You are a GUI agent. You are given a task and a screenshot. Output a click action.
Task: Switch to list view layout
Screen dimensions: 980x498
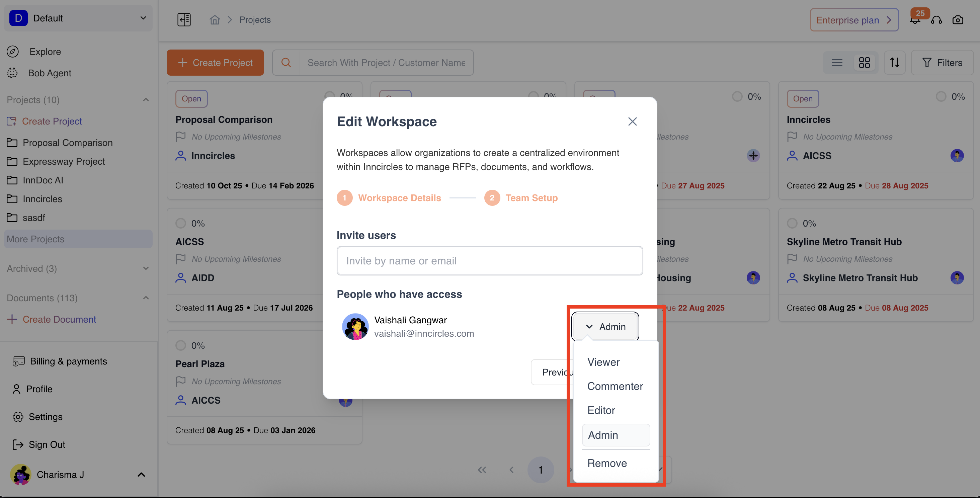pyautogui.click(x=836, y=63)
